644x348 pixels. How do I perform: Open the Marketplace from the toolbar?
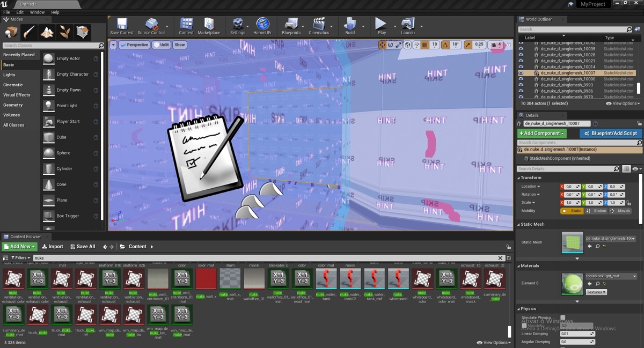pyautogui.click(x=209, y=24)
